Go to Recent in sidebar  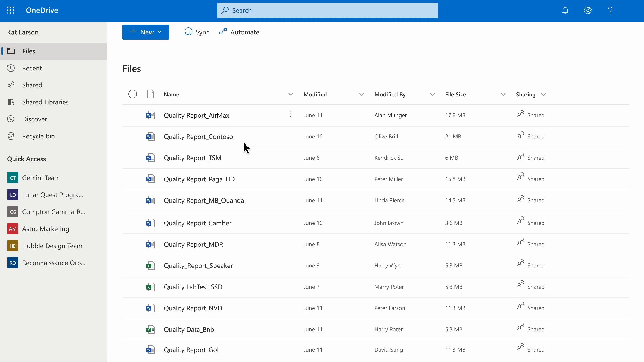[32, 68]
